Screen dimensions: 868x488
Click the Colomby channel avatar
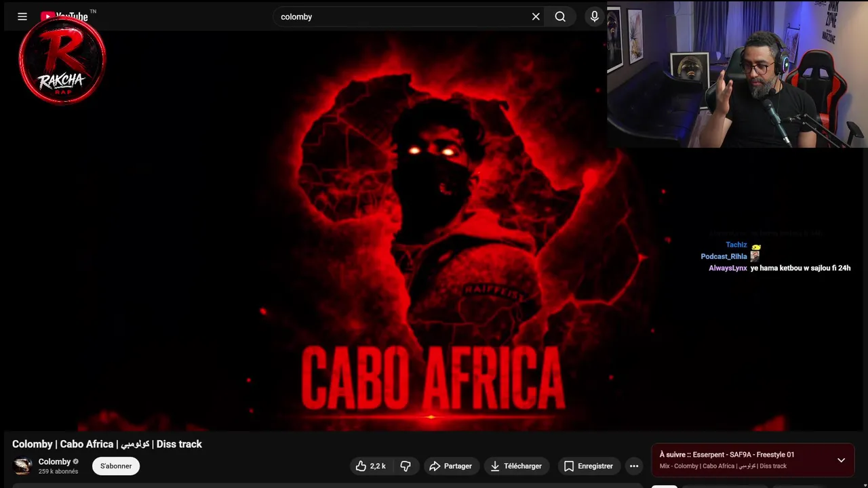[22, 466]
